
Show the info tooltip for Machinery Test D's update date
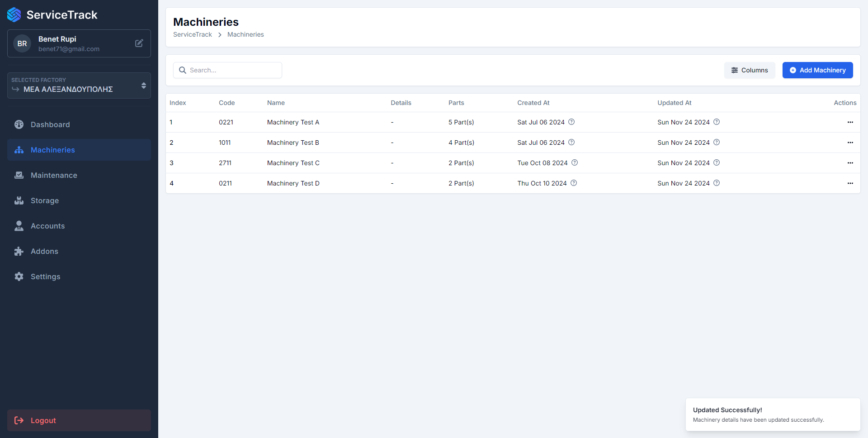point(717,183)
